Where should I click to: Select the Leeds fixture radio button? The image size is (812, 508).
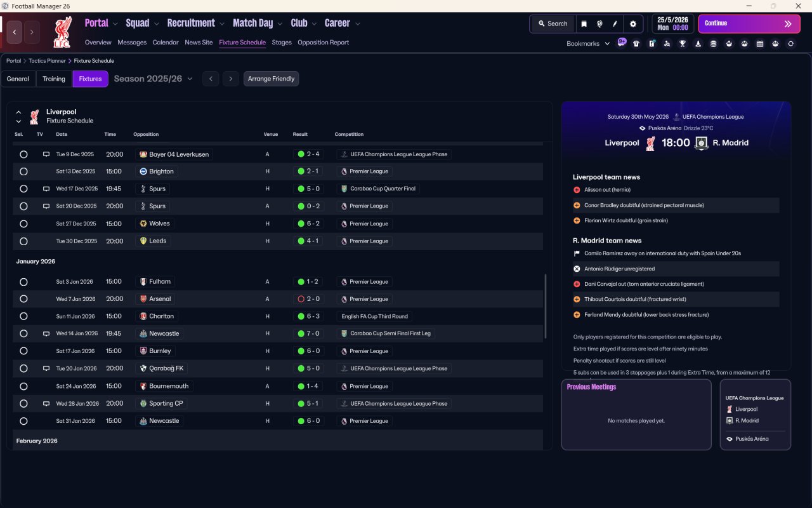click(x=23, y=241)
